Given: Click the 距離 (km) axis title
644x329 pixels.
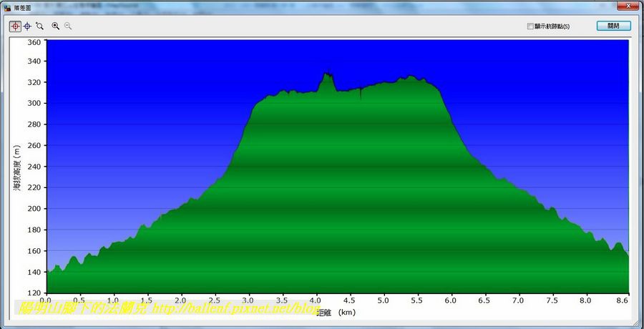Looking at the screenshot, I should click(x=336, y=312).
